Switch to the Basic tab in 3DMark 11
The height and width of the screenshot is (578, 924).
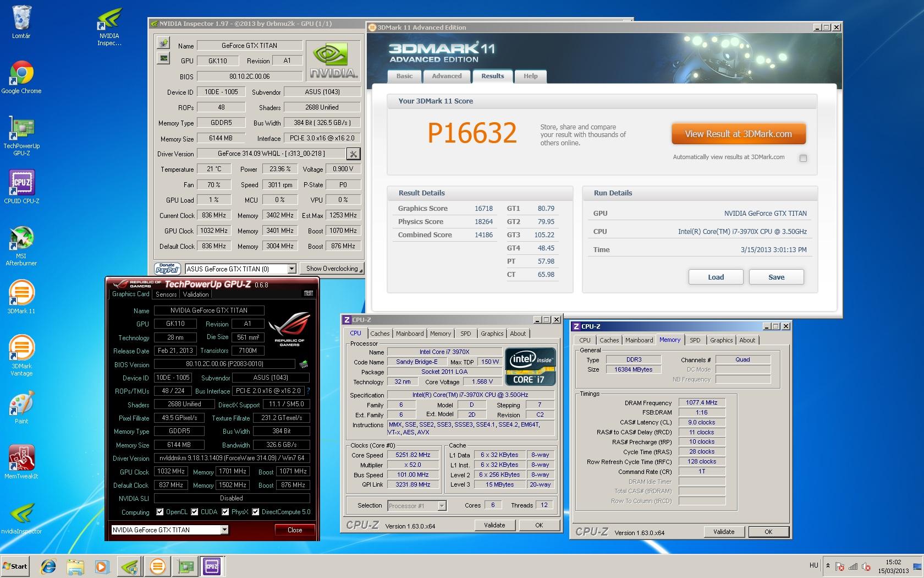[x=405, y=77]
